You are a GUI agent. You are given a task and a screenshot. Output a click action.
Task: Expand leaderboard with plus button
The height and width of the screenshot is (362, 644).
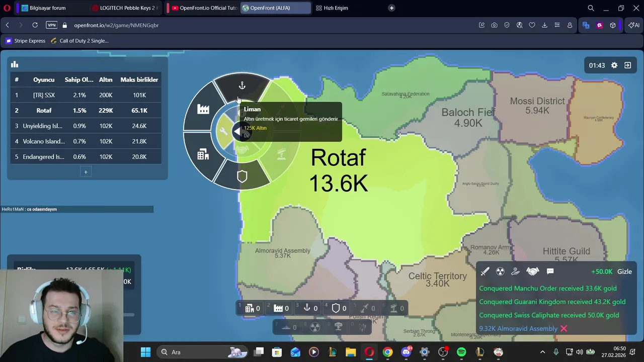(86, 172)
